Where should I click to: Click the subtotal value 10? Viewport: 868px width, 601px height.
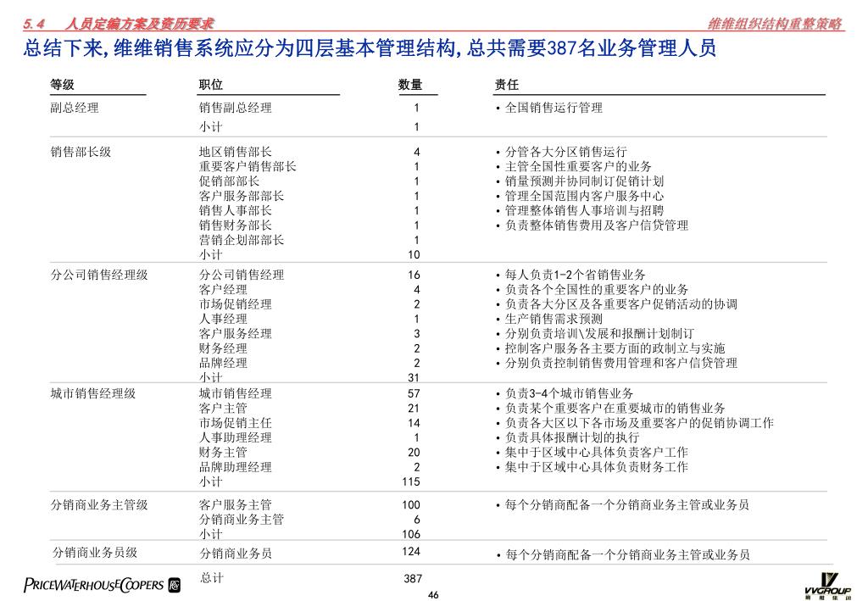coord(414,255)
